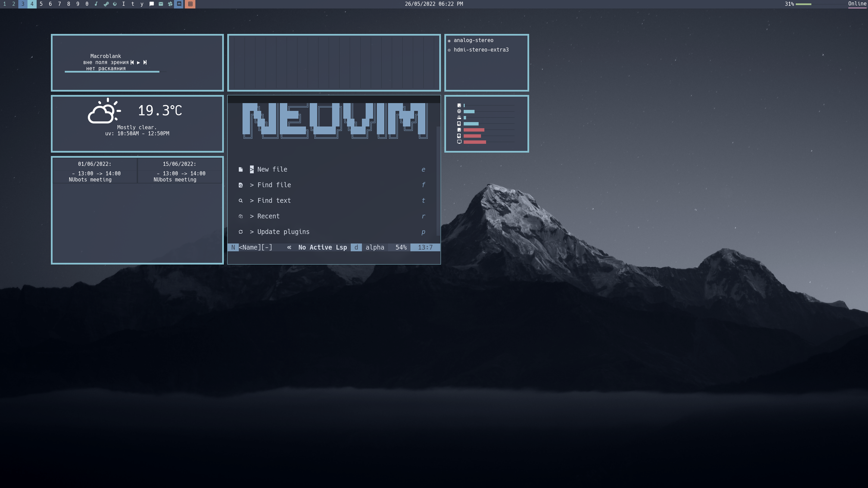Click the 15/06/2022 calendar event card

[180, 171]
